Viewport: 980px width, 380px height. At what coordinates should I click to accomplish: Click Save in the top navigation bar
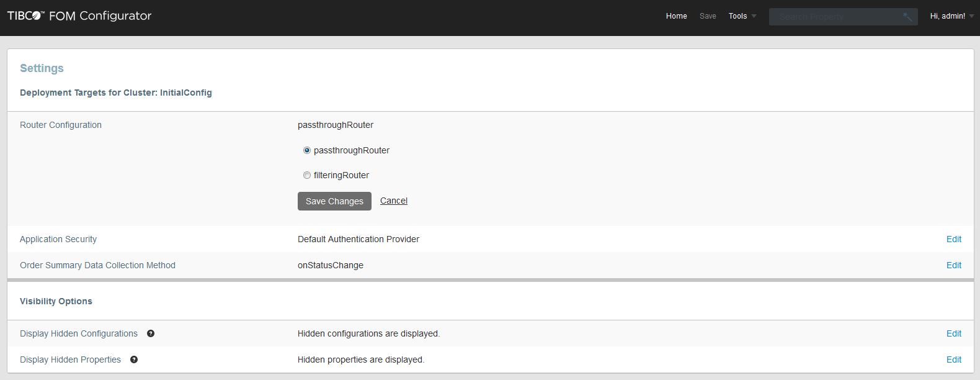click(x=708, y=16)
